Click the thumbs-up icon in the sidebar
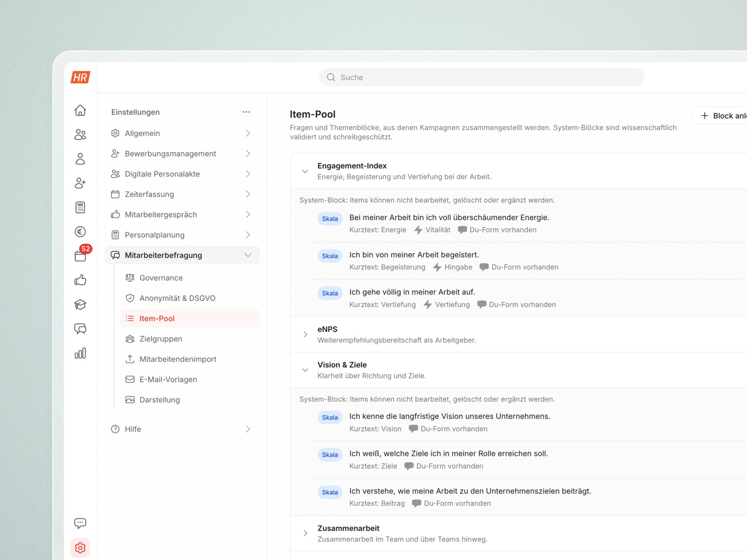 tap(80, 280)
